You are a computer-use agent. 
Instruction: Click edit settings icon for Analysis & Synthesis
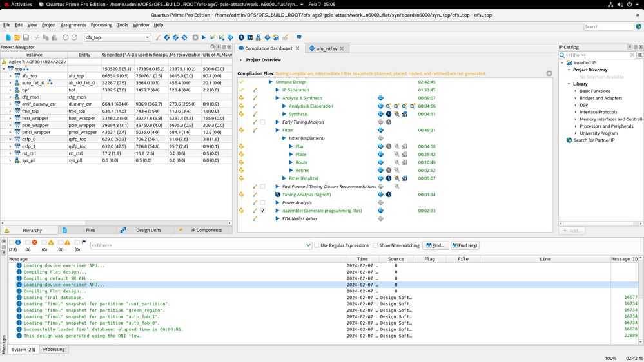click(x=255, y=98)
